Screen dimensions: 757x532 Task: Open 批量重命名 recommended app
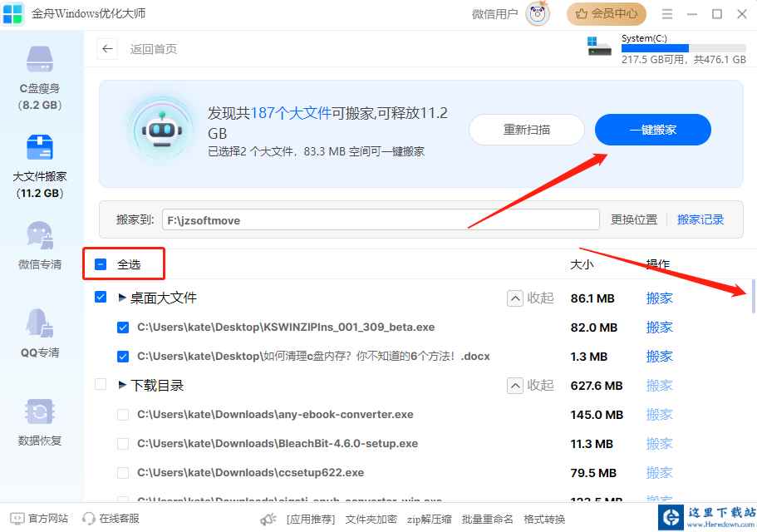click(x=487, y=520)
